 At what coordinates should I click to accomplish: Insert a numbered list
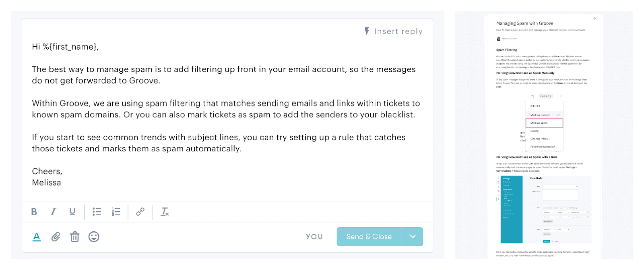[116, 212]
